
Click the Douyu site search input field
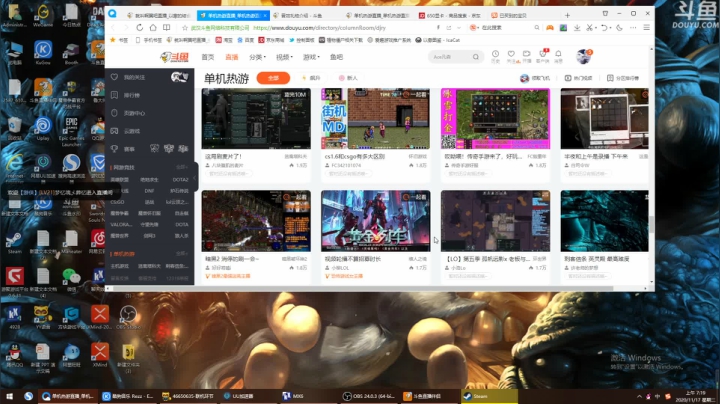click(x=450, y=57)
